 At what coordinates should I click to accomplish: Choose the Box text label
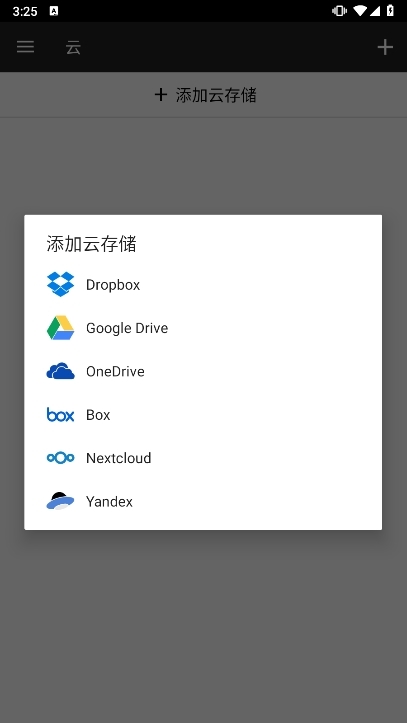click(98, 415)
